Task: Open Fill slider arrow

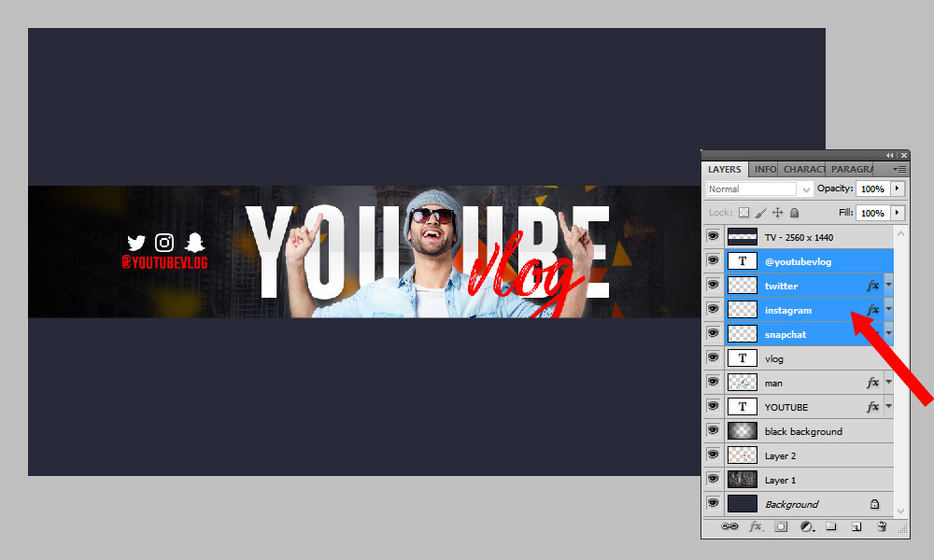Action: coord(898,213)
